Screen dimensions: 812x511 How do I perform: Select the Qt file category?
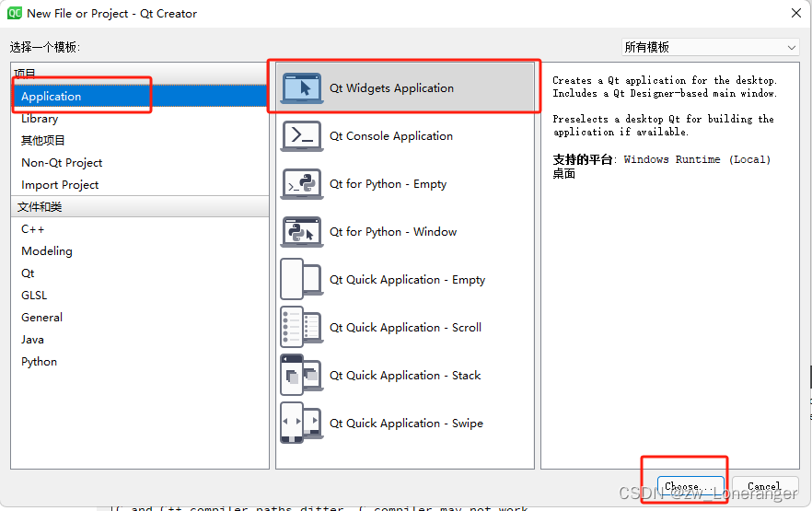point(140,273)
